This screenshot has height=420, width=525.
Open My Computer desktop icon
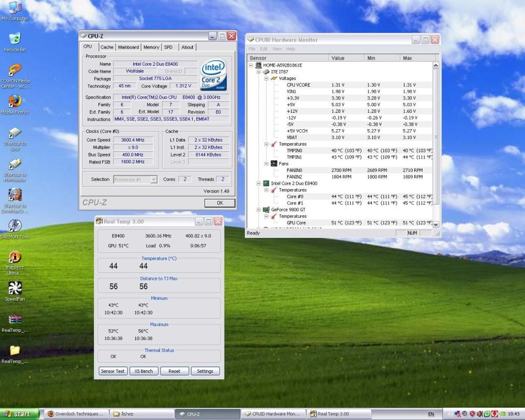point(15,8)
